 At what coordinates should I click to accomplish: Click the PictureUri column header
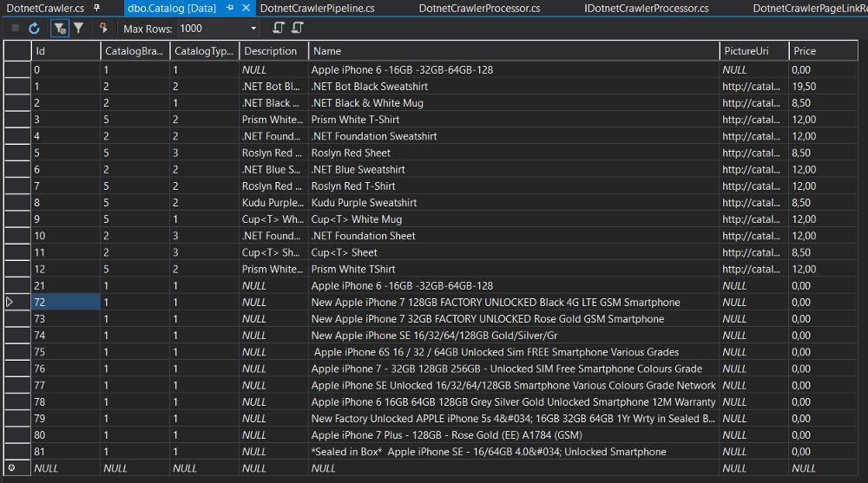coord(754,51)
